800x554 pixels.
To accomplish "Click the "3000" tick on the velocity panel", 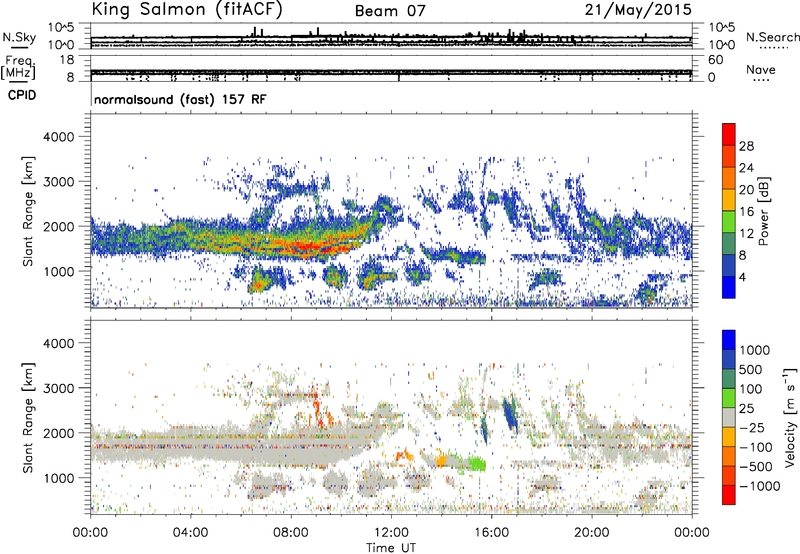I will (58, 388).
